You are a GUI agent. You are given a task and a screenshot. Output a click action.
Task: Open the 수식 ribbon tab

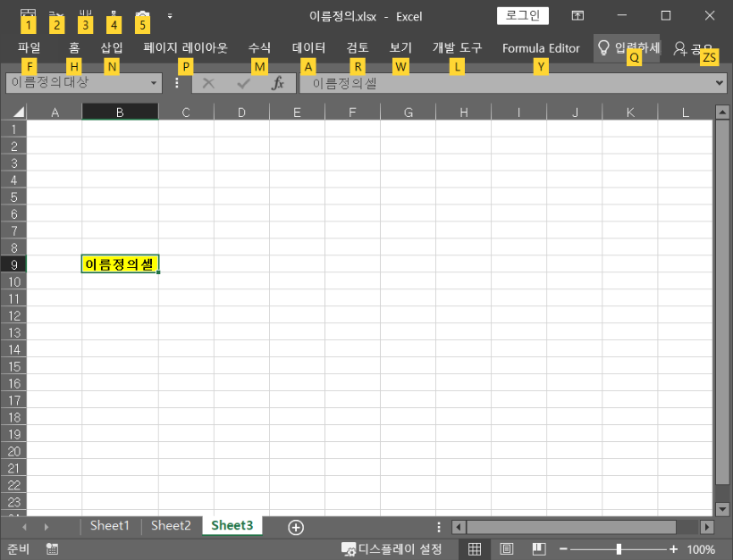pyautogui.click(x=259, y=47)
